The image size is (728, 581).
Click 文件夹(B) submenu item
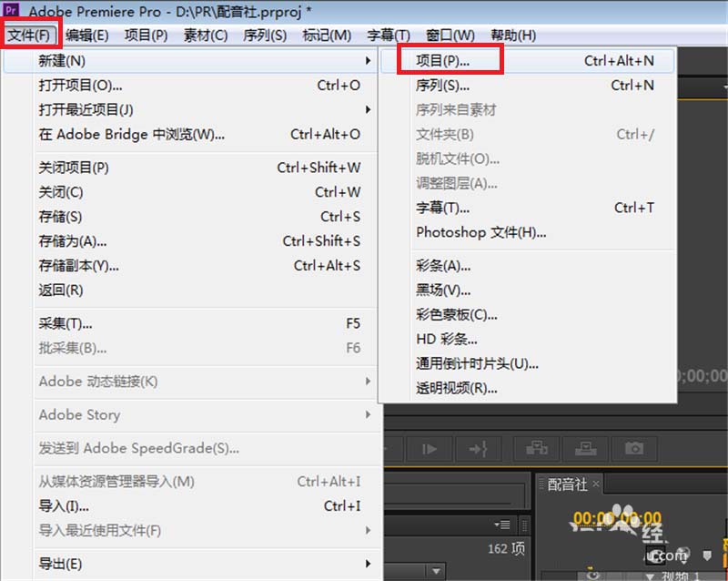click(x=528, y=135)
